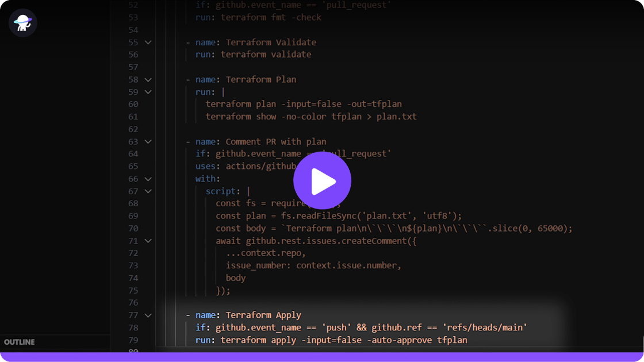Click the 'terraform show -no-color' line

pos(310,117)
